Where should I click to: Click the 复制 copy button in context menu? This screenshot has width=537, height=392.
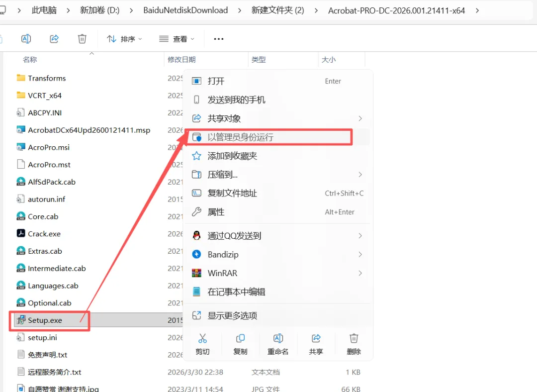[x=241, y=344]
